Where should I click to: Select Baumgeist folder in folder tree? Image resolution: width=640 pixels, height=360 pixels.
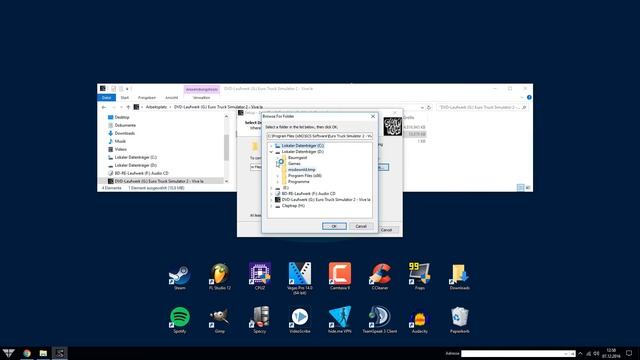(x=297, y=158)
